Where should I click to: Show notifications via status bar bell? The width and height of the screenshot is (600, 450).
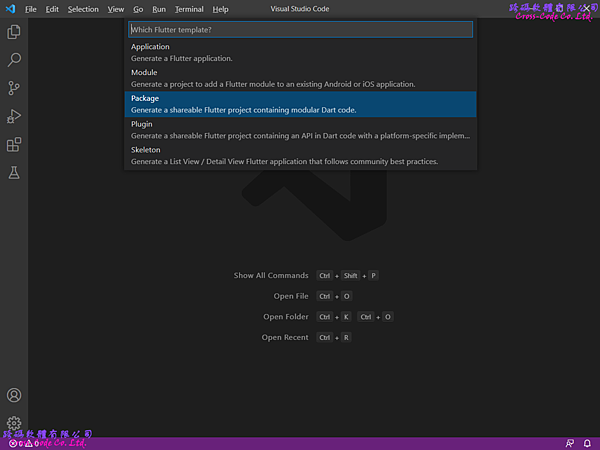[587, 443]
